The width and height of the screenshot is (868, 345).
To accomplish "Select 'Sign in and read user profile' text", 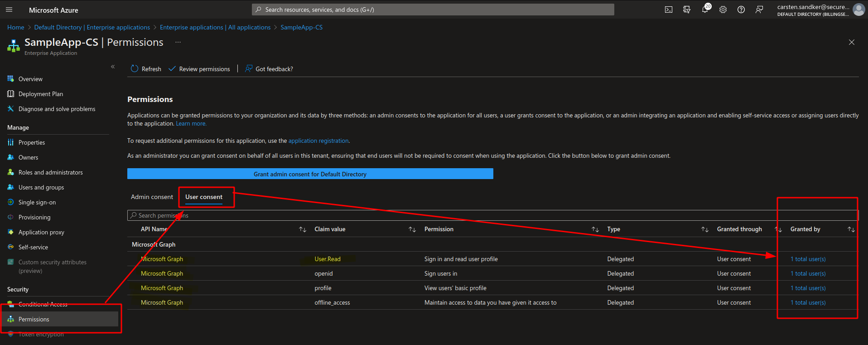I will (461, 259).
